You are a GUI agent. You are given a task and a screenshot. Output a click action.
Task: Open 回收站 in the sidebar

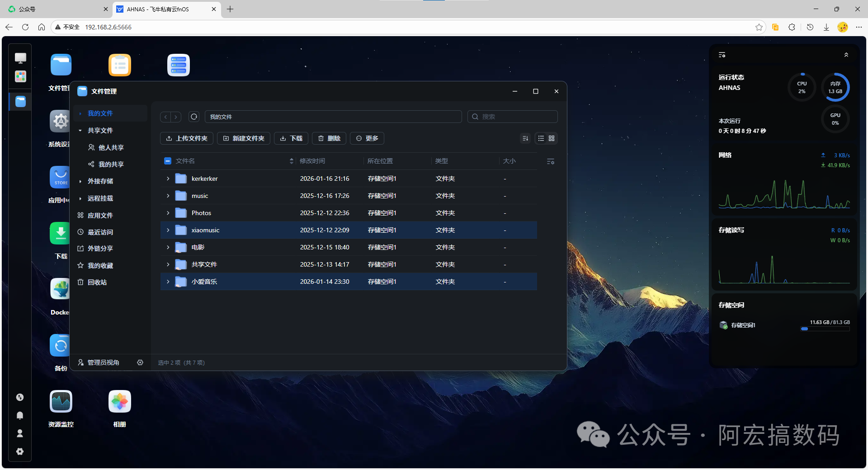97,282
